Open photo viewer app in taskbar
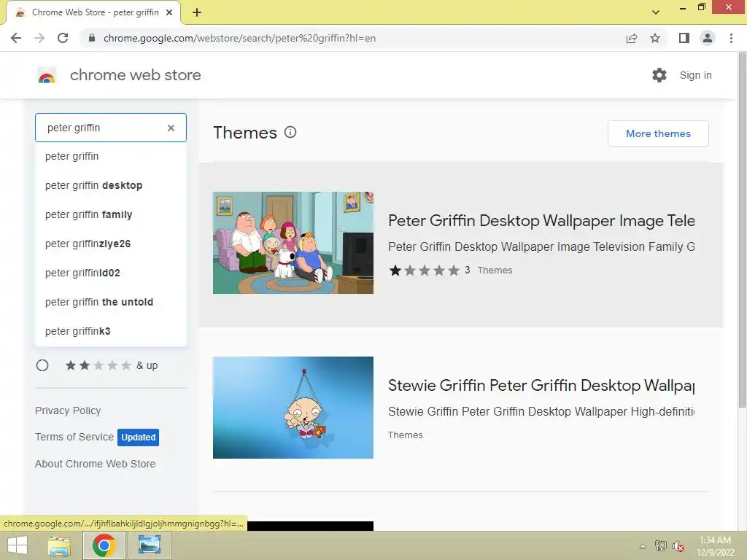The image size is (747, 560). point(149,545)
